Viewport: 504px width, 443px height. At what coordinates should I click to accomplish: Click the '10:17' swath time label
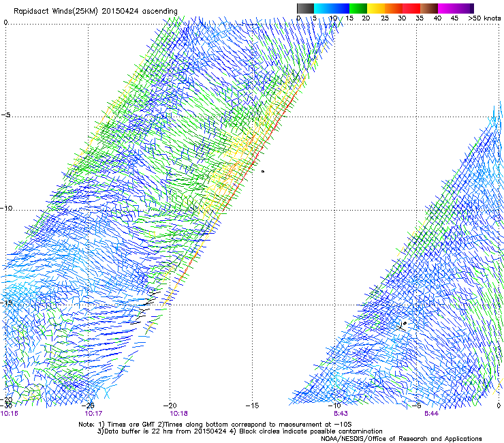[x=93, y=414]
